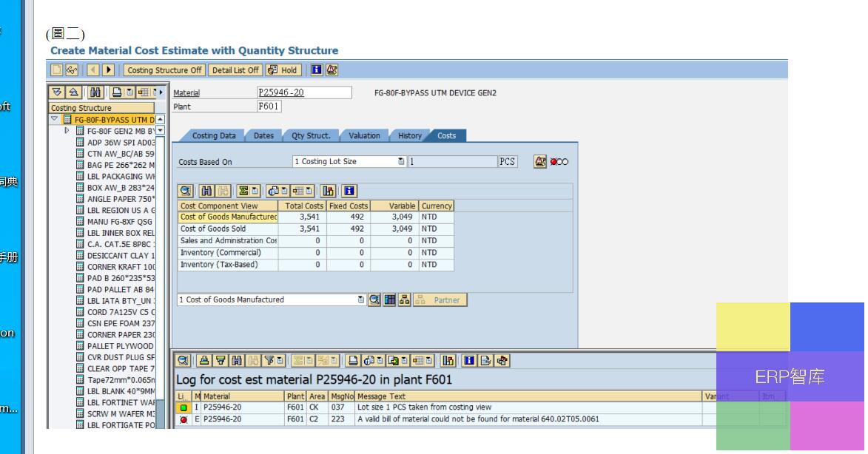Screen dimensions: 868x454
Task: Go to next cost estimate arrow
Action: [109, 70]
